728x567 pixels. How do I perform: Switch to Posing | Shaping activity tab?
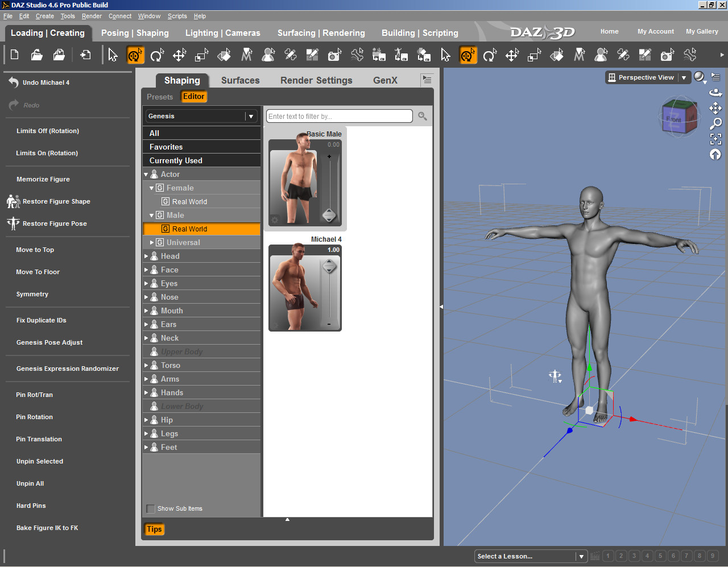[x=135, y=33]
